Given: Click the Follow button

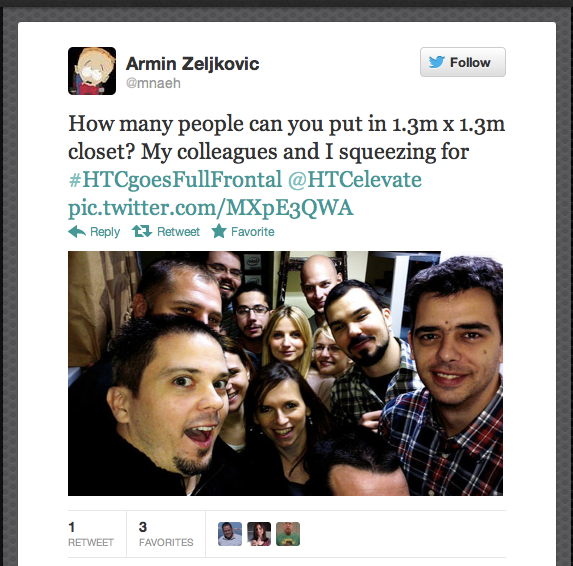Looking at the screenshot, I should coord(463,62).
